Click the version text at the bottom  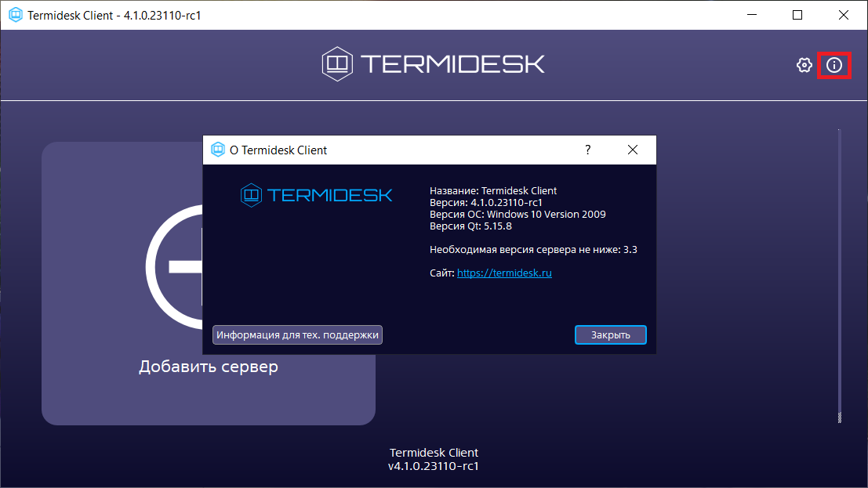(434, 466)
